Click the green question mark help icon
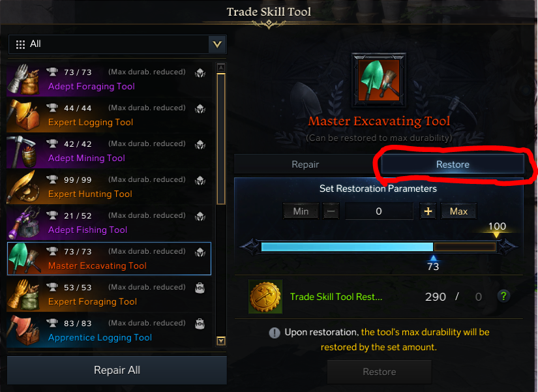The image size is (538, 392). (x=503, y=296)
